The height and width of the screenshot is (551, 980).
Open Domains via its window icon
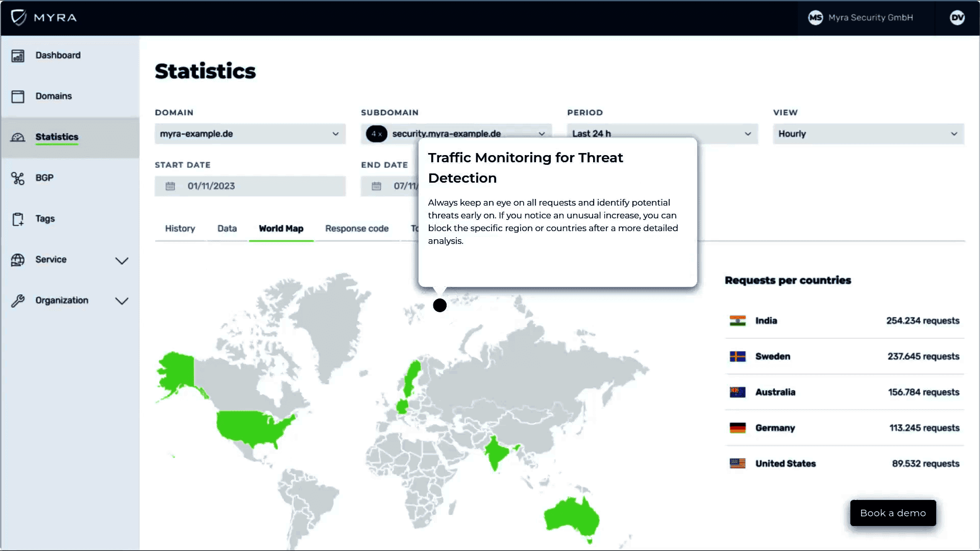[18, 96]
